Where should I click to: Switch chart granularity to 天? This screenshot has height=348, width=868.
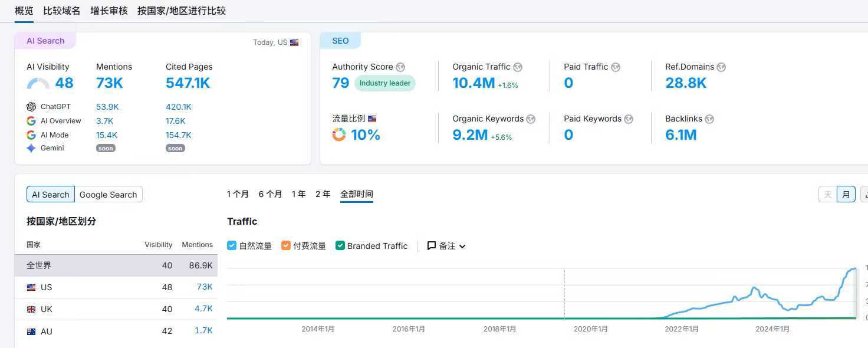point(827,193)
